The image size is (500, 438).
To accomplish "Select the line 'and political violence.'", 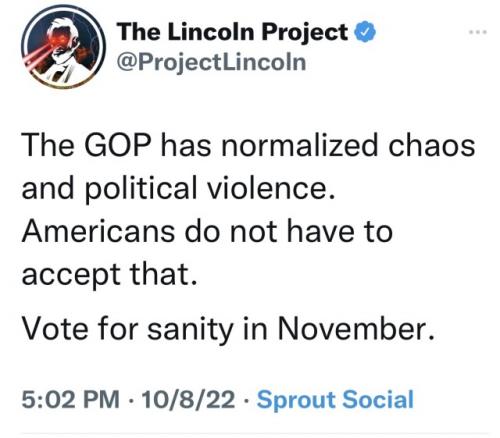I will 178,189.
